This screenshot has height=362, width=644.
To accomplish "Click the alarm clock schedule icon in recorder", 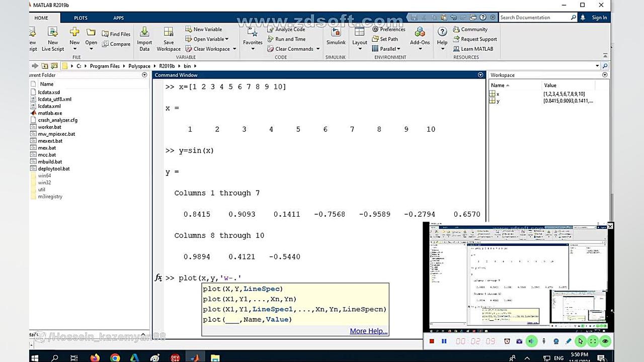I will point(507,341).
